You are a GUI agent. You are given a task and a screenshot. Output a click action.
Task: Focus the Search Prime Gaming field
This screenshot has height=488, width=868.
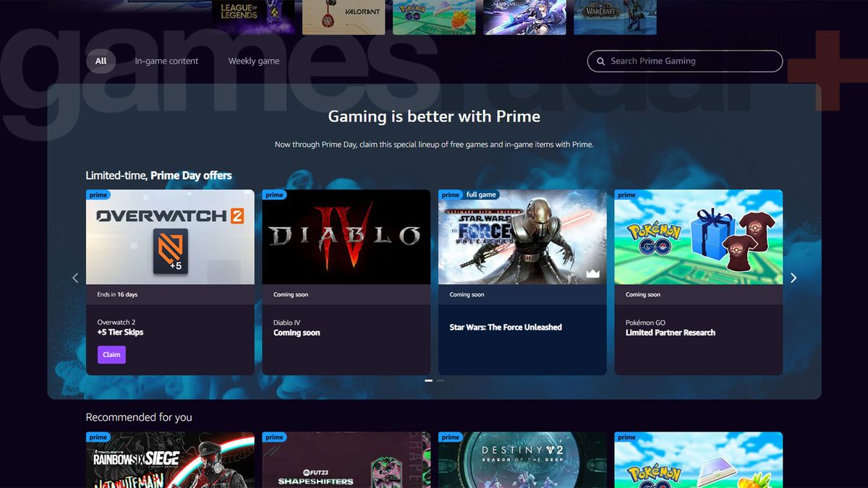point(685,61)
